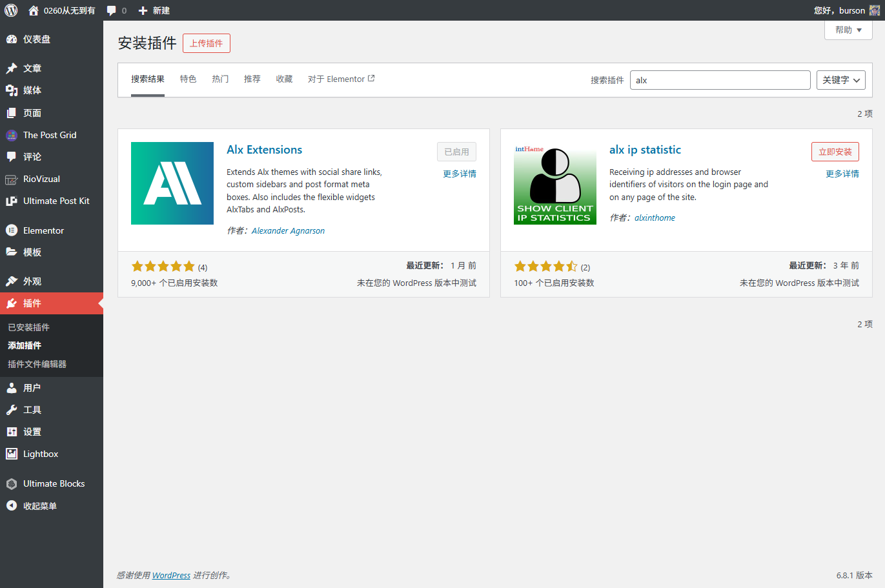Click the burson user avatar
Screen dimensions: 885x588
(x=875, y=10)
